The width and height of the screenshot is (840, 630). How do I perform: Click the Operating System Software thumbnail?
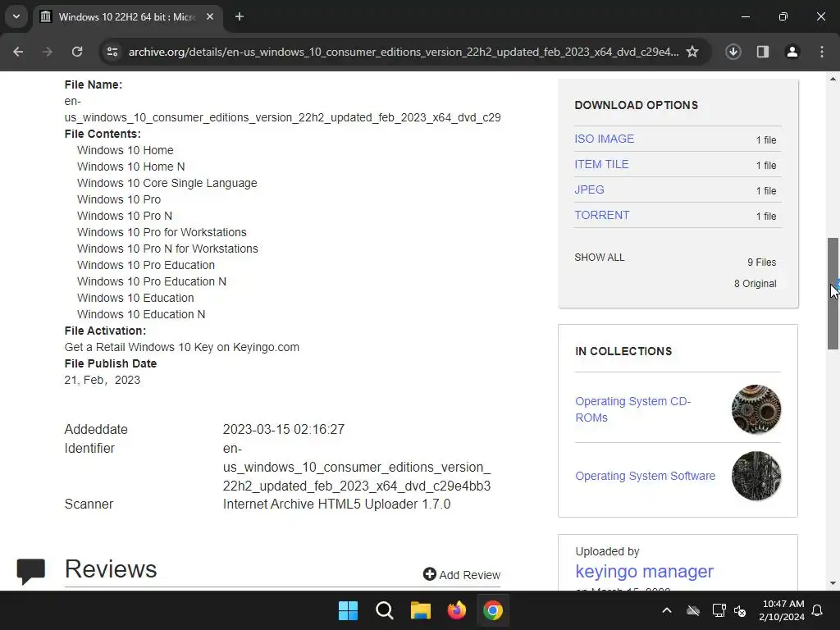pos(756,476)
